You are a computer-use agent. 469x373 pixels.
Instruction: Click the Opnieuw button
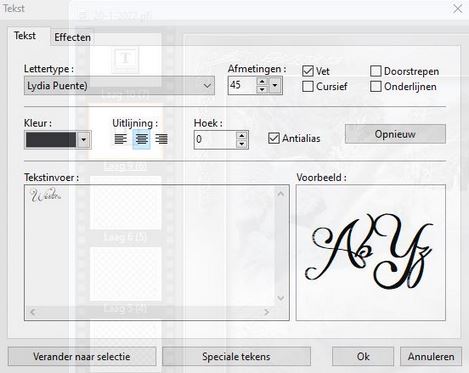coord(395,134)
